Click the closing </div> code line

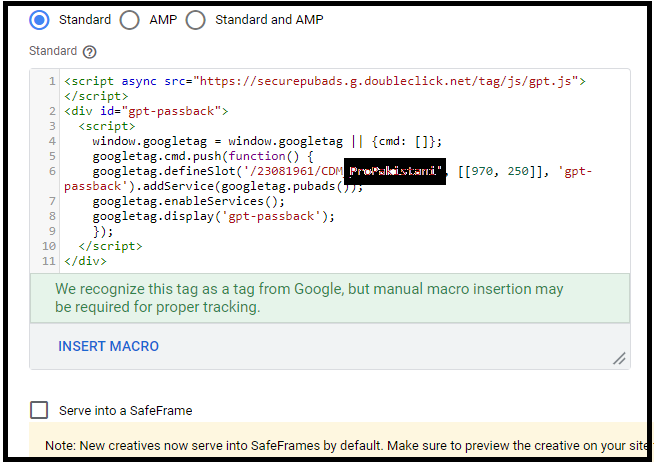[85, 261]
